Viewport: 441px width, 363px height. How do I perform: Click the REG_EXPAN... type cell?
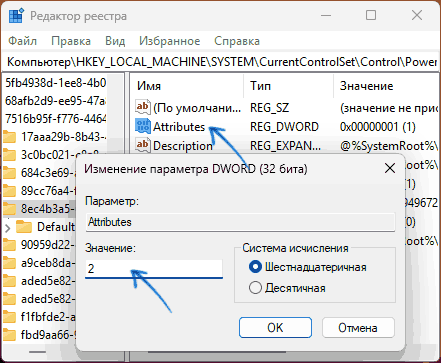click(286, 146)
